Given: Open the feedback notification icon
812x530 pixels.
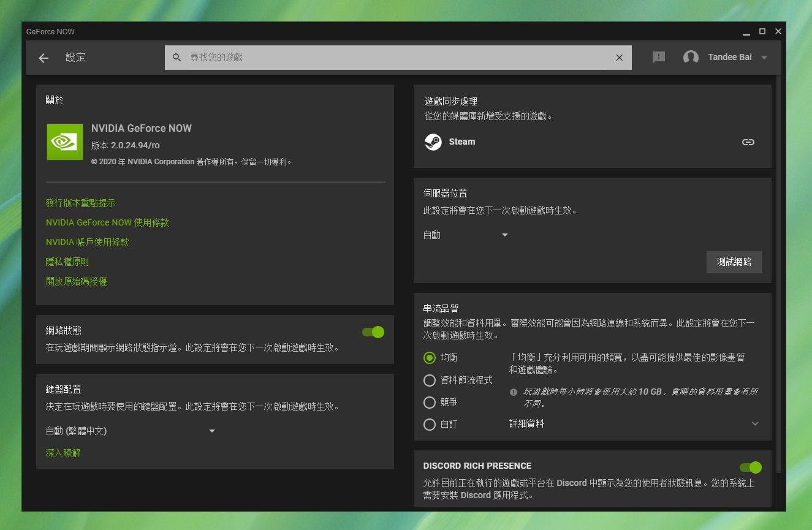Looking at the screenshot, I should tap(659, 58).
